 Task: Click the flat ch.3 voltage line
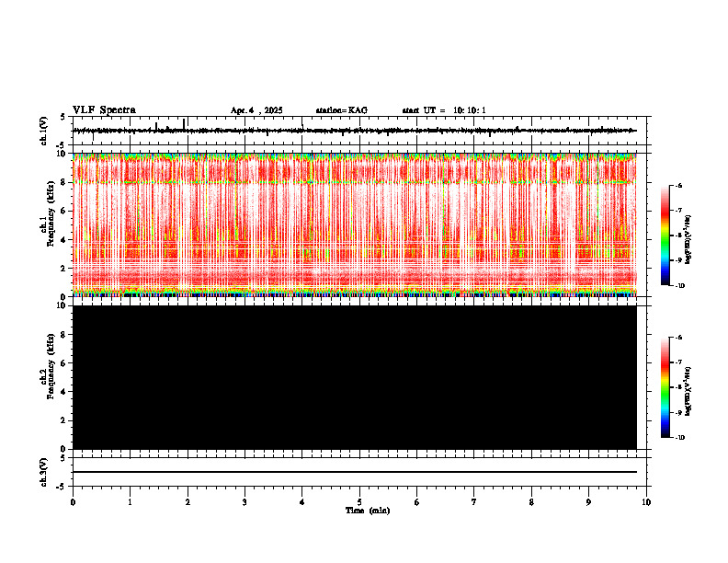354,472
